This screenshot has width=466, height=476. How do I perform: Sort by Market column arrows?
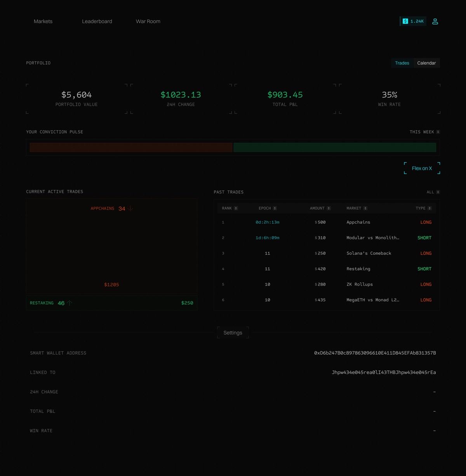365,208
